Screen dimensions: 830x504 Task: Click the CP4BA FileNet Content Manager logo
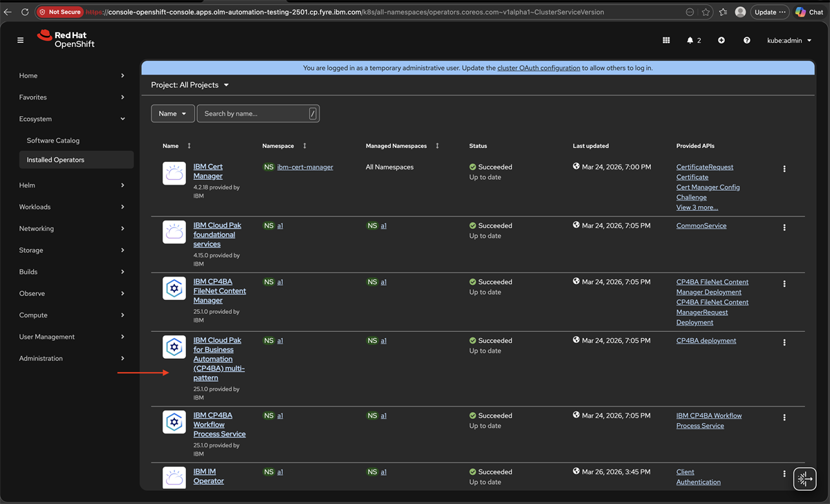174,288
